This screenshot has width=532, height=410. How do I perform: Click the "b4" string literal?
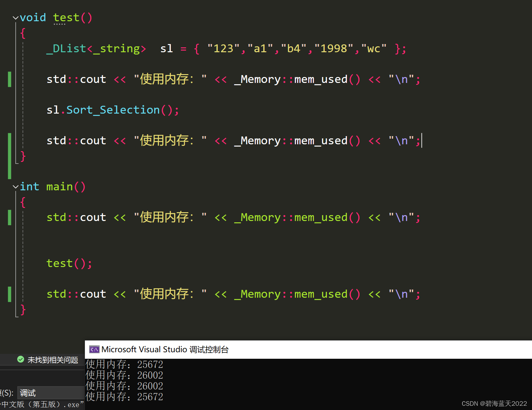coord(294,49)
